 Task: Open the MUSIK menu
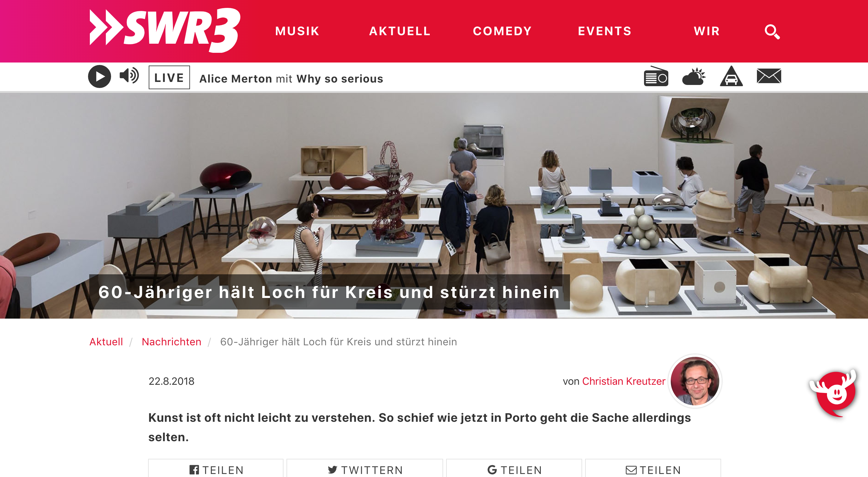tap(297, 31)
